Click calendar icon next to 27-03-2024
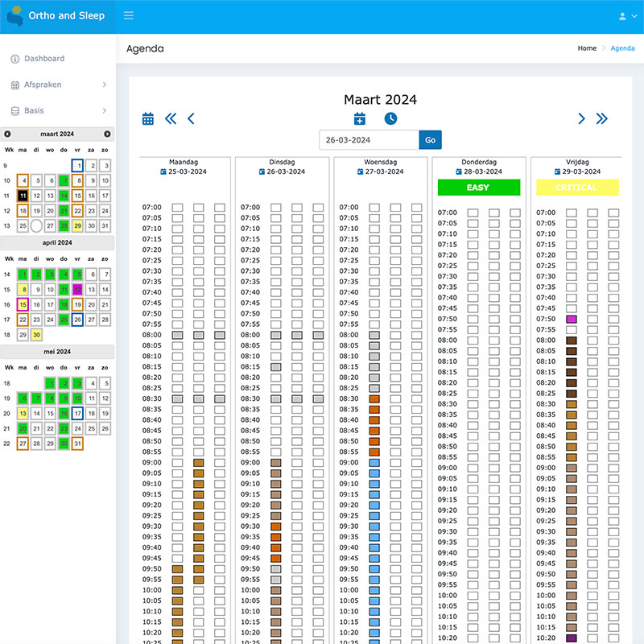 click(x=360, y=171)
